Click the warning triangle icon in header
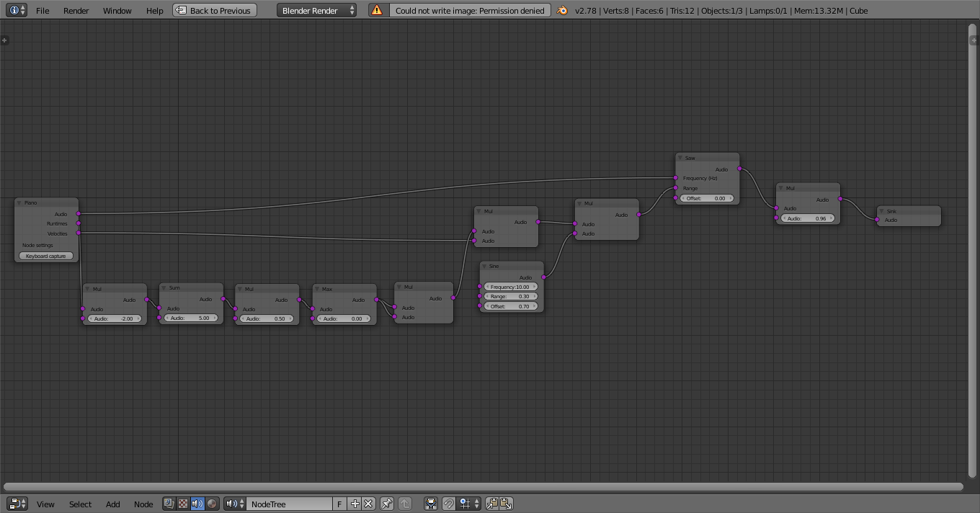Viewport: 980px width, 513px height. click(376, 10)
